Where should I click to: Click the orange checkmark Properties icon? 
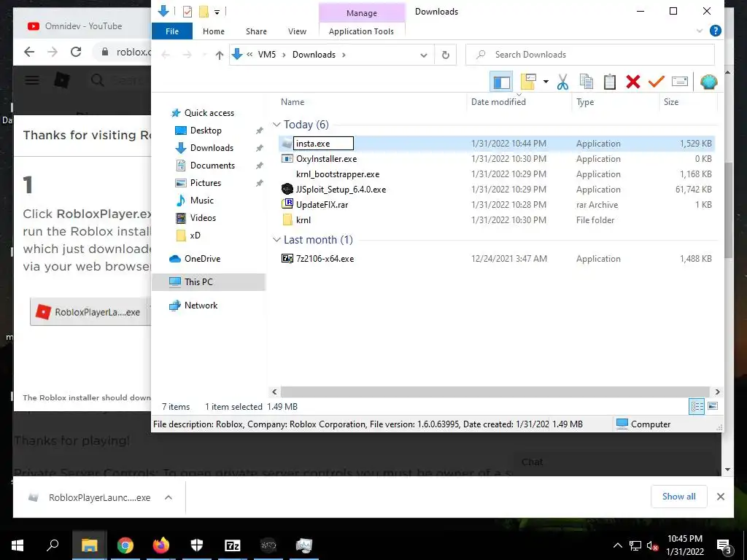point(656,82)
